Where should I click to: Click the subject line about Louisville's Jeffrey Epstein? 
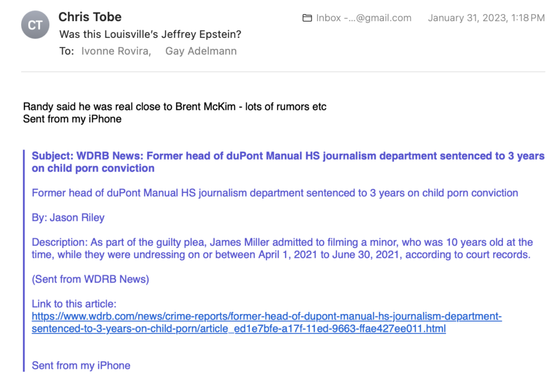150,34
